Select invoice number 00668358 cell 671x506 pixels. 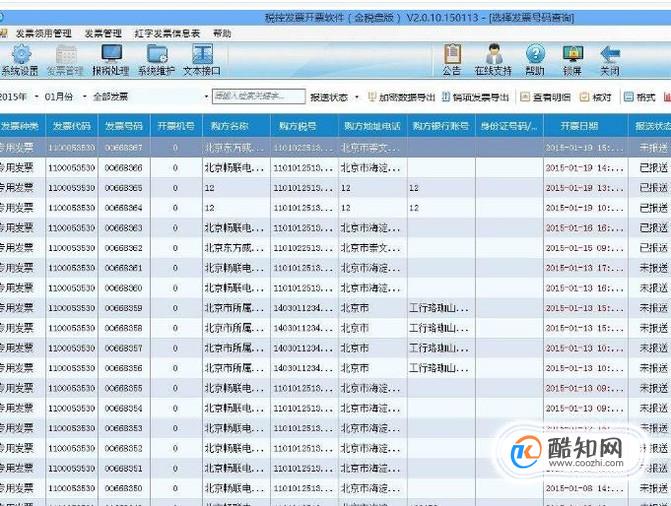coord(124,328)
